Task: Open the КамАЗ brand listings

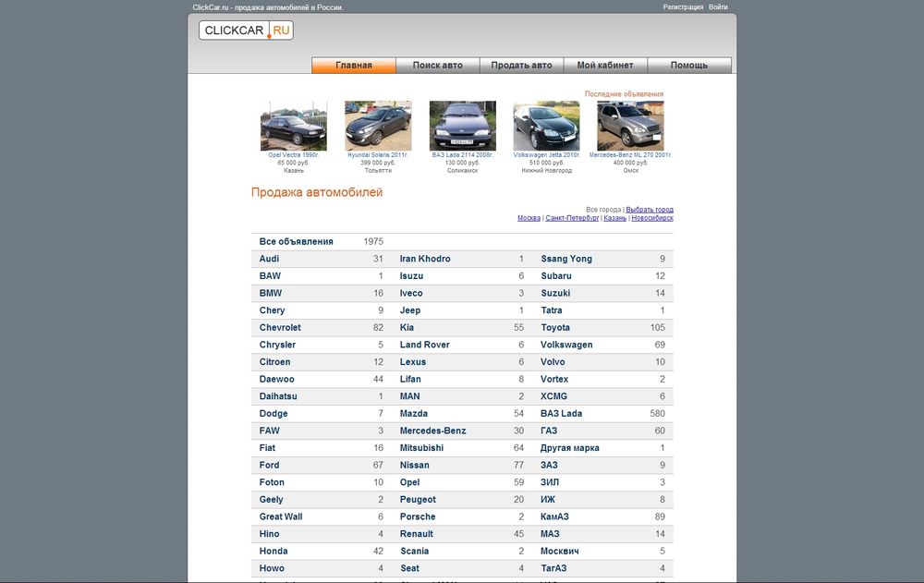Action: [554, 516]
